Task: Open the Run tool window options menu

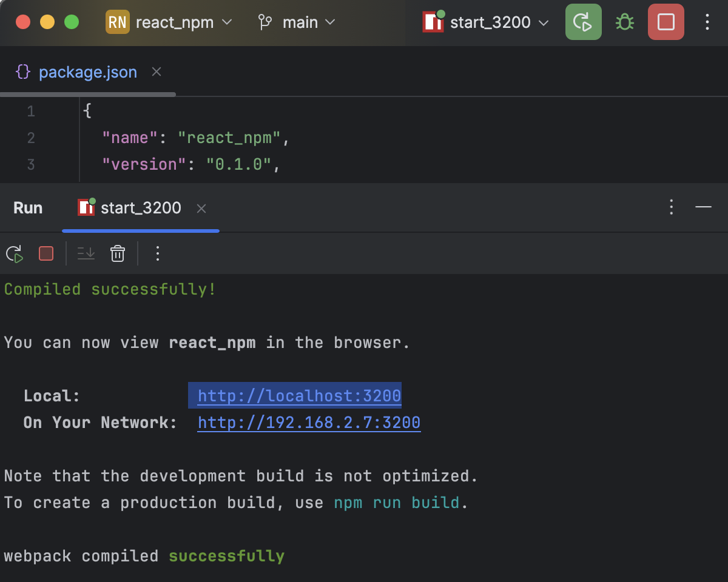Action: coord(671,207)
